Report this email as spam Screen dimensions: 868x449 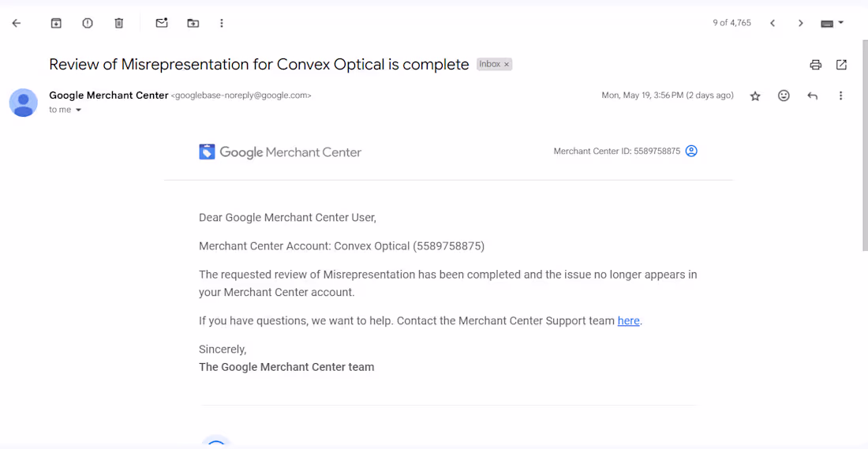tap(88, 23)
